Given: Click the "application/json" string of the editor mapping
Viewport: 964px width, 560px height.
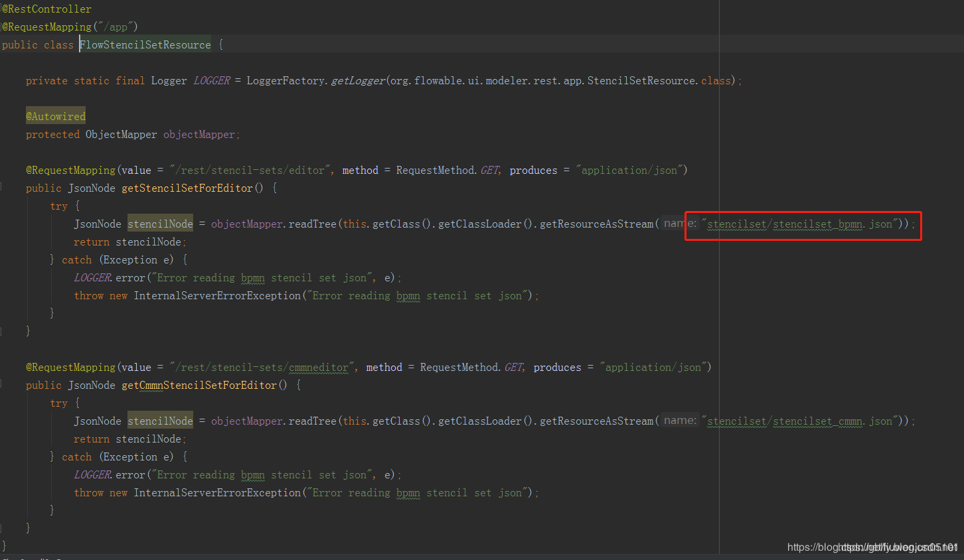Looking at the screenshot, I should tap(629, 170).
